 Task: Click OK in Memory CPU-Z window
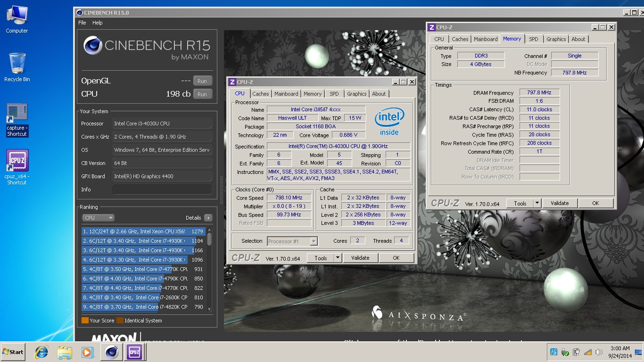[595, 203]
